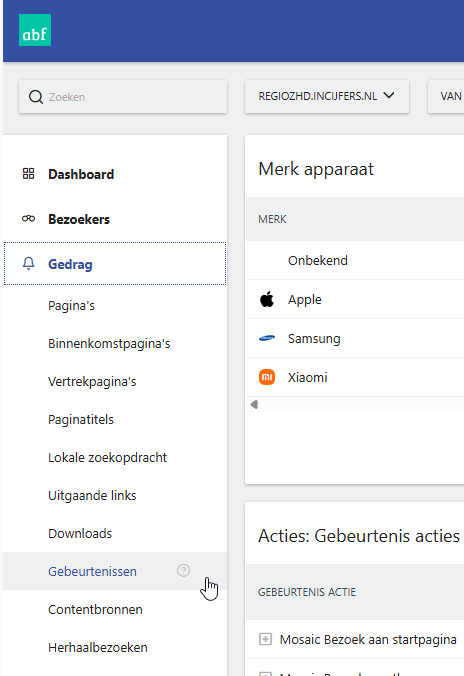The width and height of the screenshot is (464, 676).
Task: Click the search magnifier icon
Action: [36, 97]
